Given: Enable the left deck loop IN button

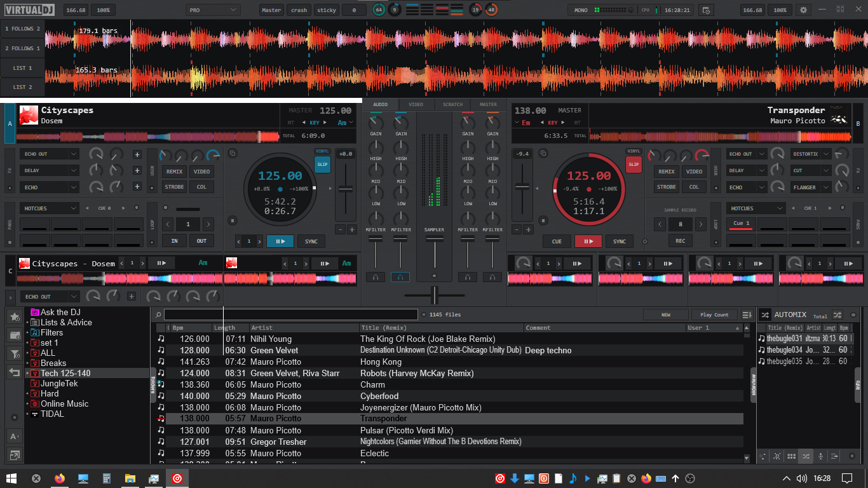Looking at the screenshot, I should (x=174, y=241).
